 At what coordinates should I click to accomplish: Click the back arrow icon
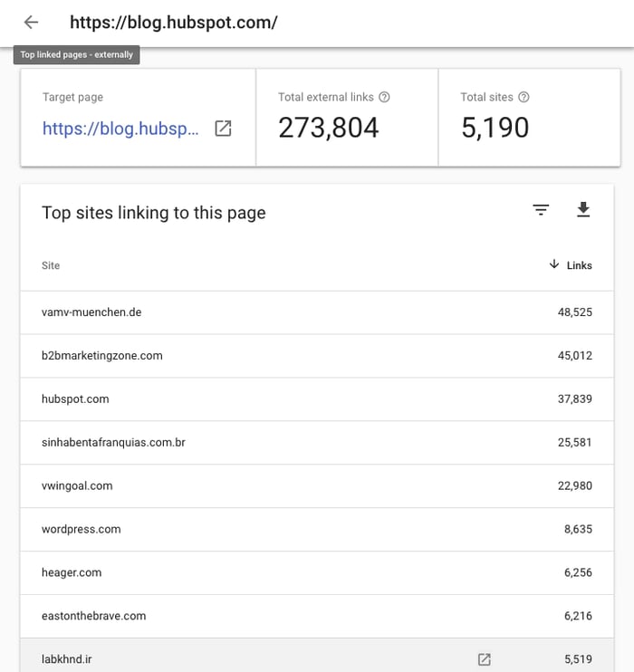(x=32, y=23)
